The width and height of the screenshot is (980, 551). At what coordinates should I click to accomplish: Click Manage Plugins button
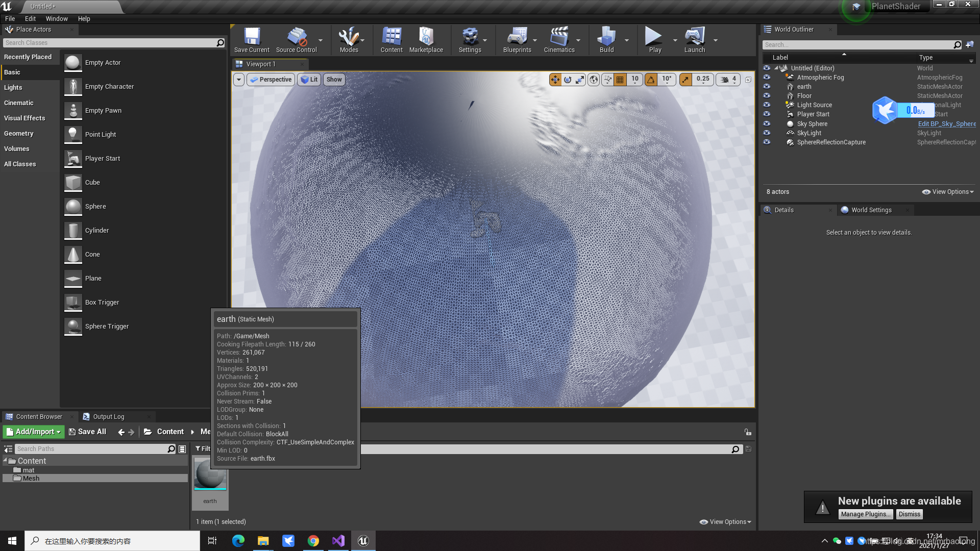pyautogui.click(x=866, y=514)
